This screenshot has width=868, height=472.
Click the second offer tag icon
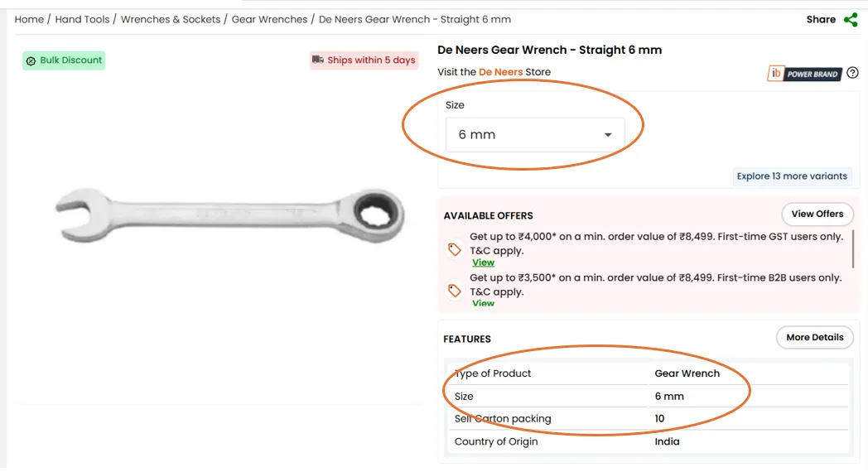454,291
